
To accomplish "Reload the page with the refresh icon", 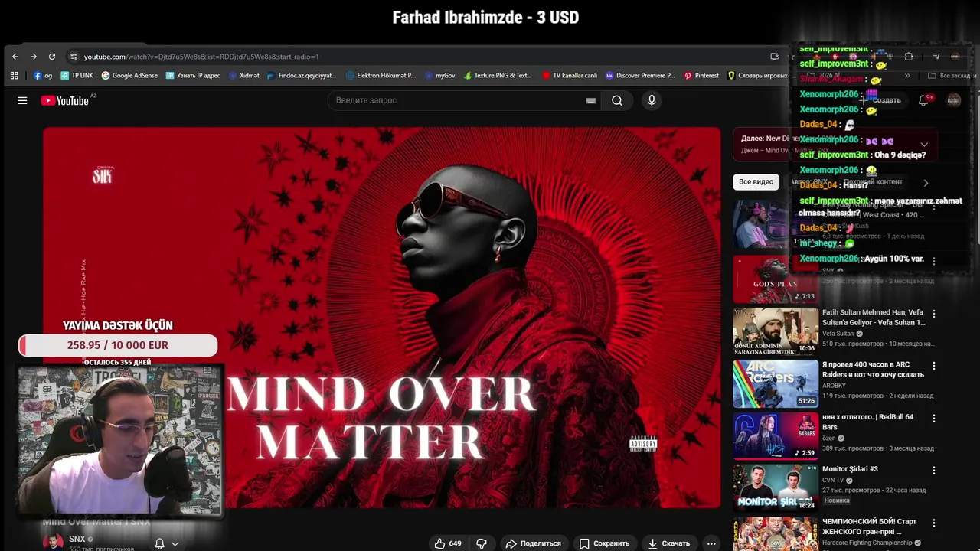I will (52, 57).
